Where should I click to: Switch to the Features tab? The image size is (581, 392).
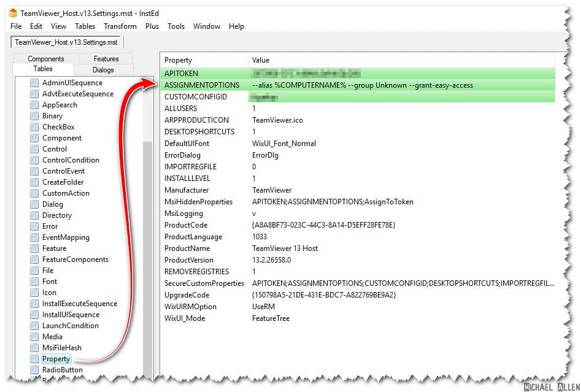click(106, 58)
